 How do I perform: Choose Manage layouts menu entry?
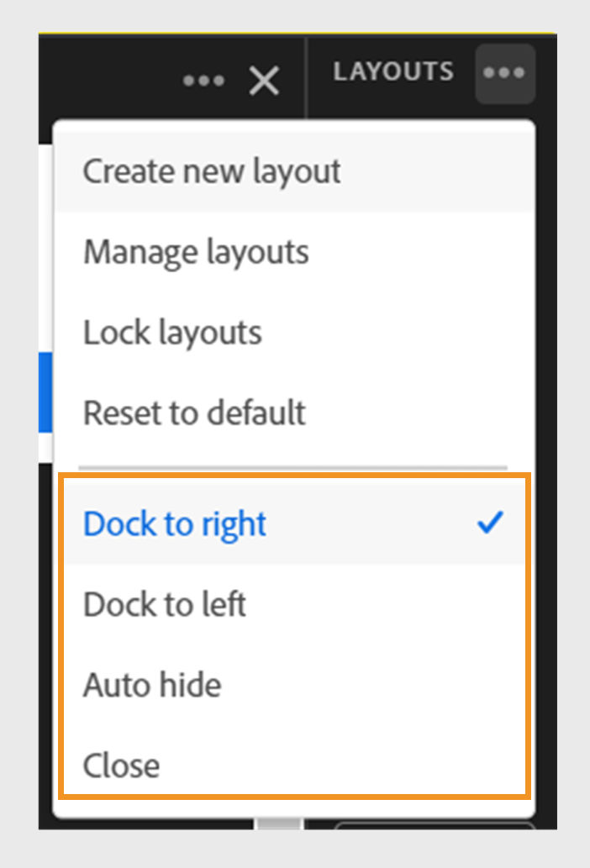click(195, 251)
